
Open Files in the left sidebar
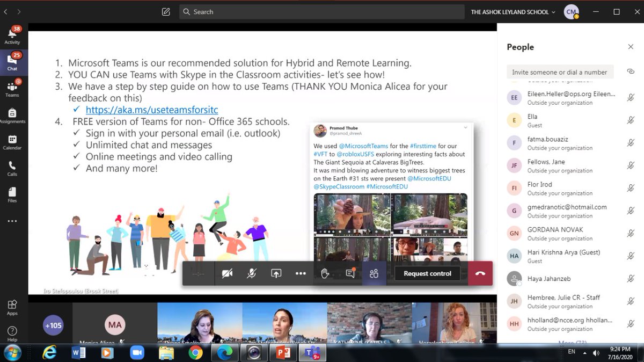[x=12, y=194]
